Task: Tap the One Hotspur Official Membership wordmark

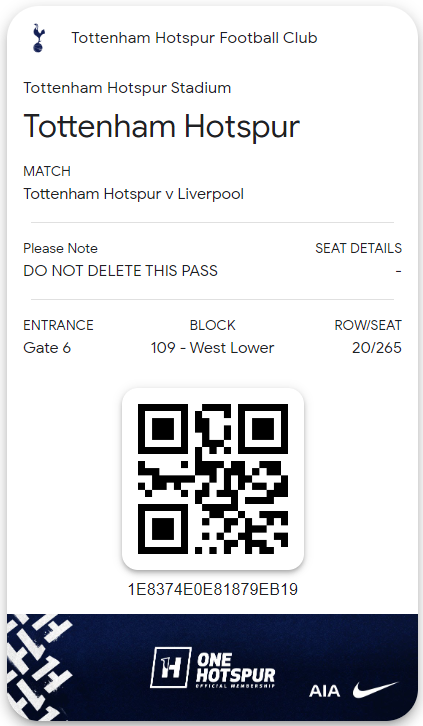Action: [236, 670]
